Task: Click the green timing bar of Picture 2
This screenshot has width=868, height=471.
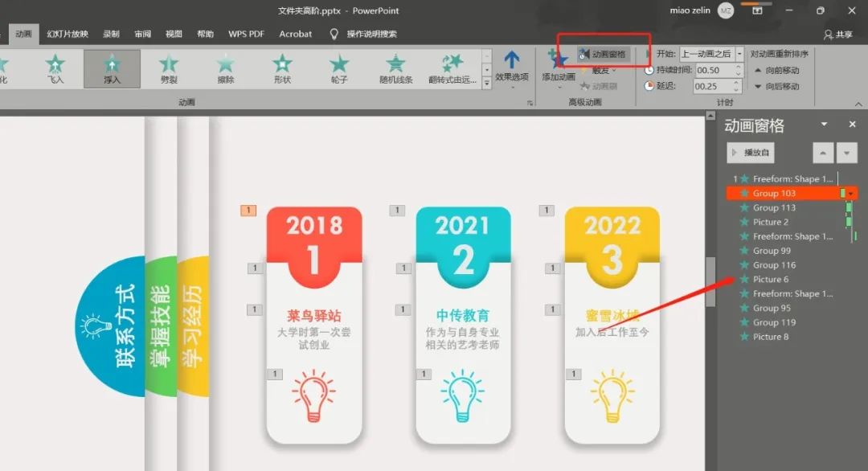Action: pyautogui.click(x=849, y=222)
